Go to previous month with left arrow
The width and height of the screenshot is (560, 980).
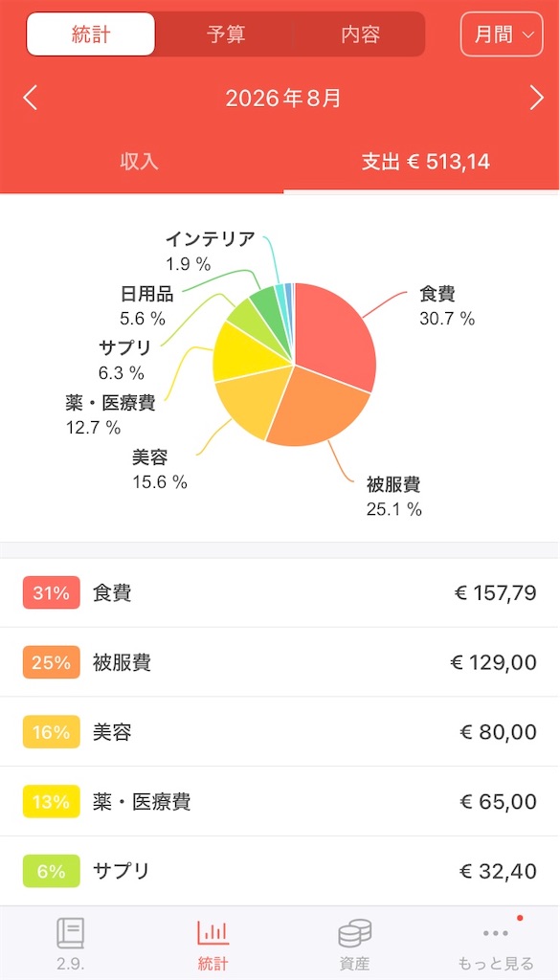[x=30, y=99]
